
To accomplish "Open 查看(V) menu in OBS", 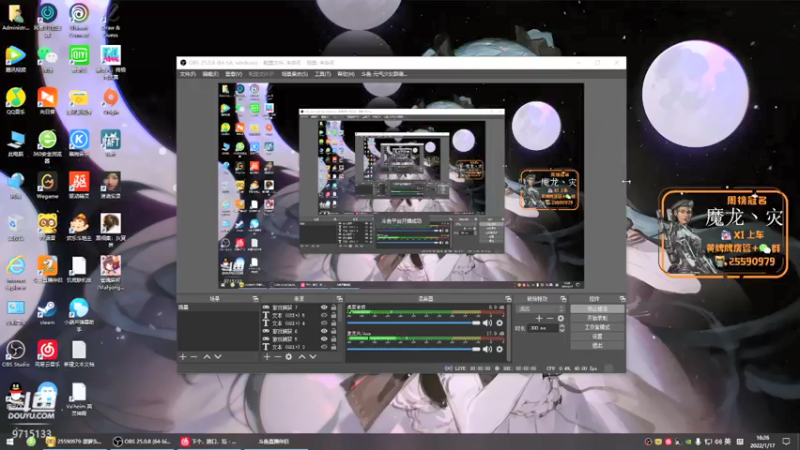I will tap(234, 74).
